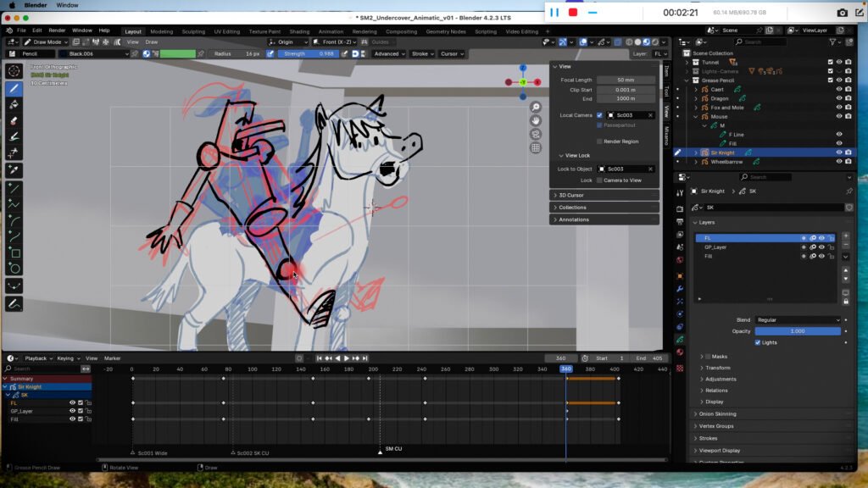Open macOS Window menu in menu bar
868x488 pixels.
tap(67, 5)
